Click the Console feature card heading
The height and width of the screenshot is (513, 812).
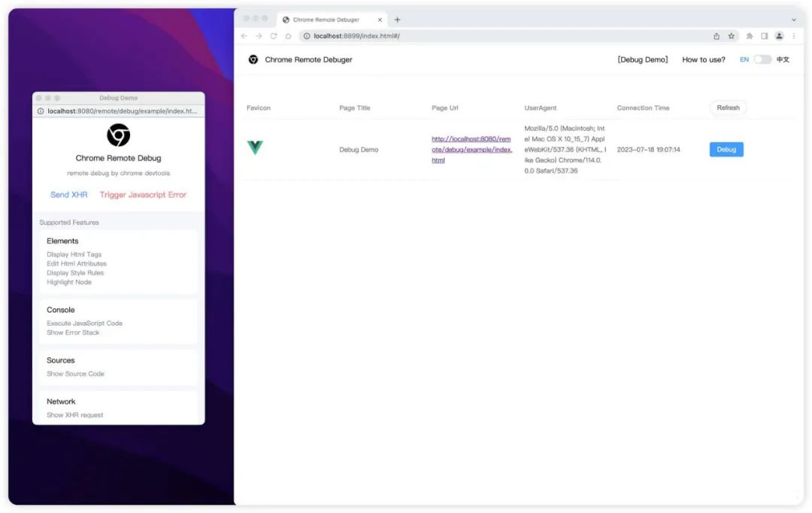61,310
